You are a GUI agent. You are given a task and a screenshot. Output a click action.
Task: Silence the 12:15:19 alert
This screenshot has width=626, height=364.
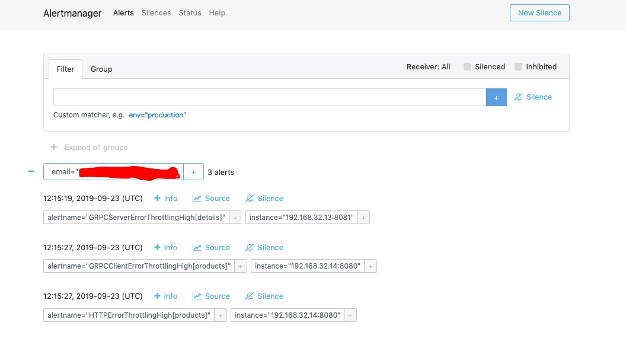(x=264, y=199)
